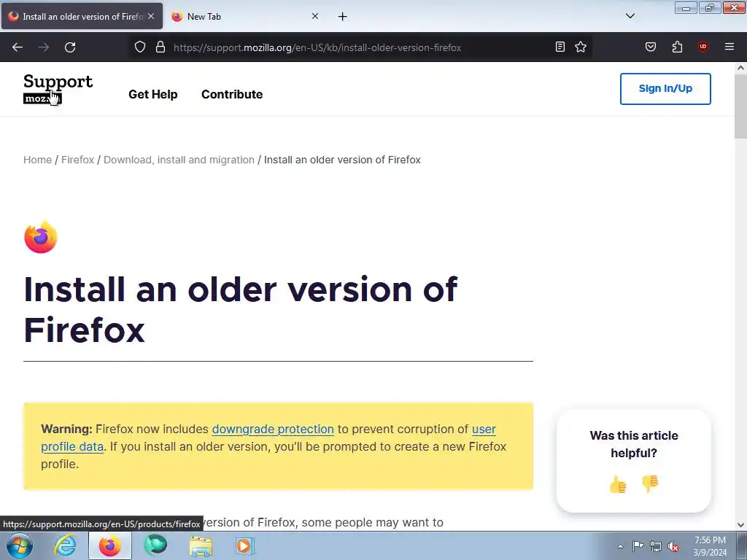747x560 pixels.
Task: Open 'Download, install and migration' breadcrumb
Action: click(179, 160)
